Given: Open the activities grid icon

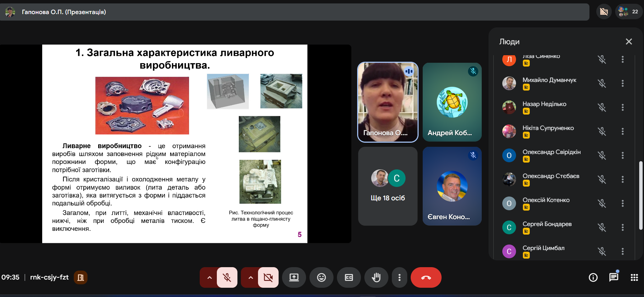Looking at the screenshot, I should tap(634, 277).
